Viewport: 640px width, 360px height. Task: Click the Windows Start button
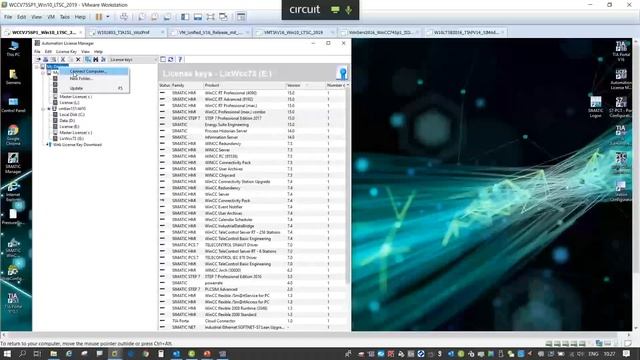[x=7, y=354]
